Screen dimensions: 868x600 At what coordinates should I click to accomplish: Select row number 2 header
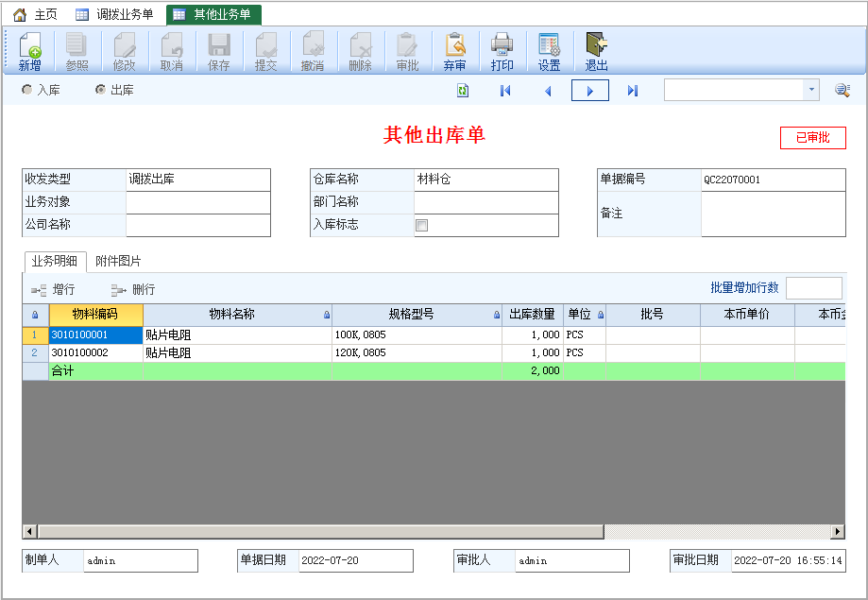36,352
